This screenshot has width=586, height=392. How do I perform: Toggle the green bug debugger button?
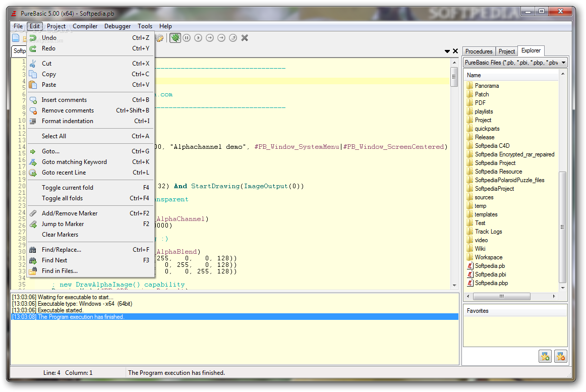pyautogui.click(x=175, y=38)
